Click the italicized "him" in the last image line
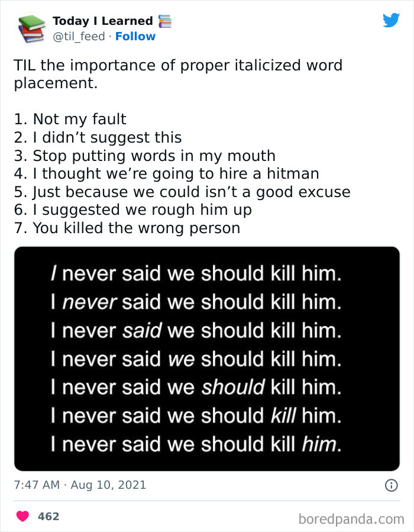 319,443
